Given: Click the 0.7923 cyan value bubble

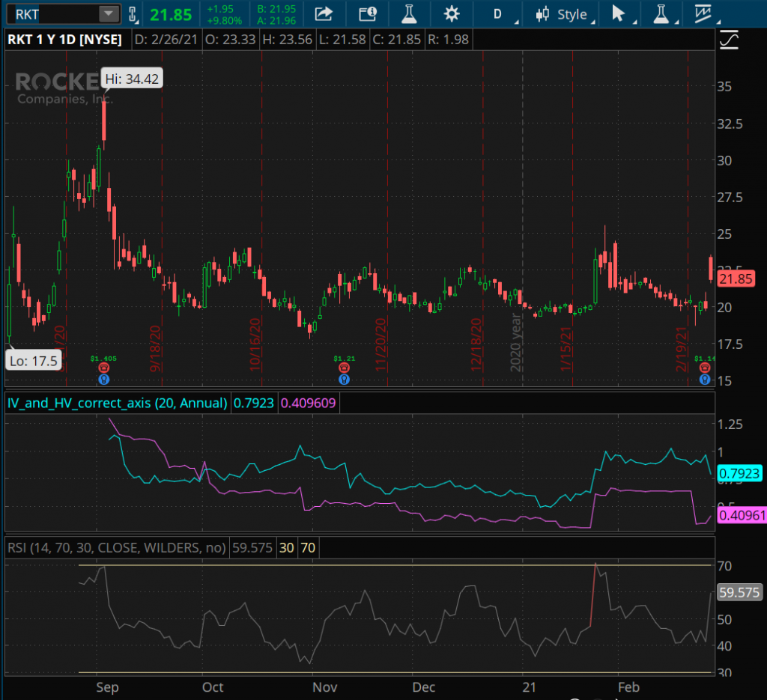Looking at the screenshot, I should click(739, 473).
